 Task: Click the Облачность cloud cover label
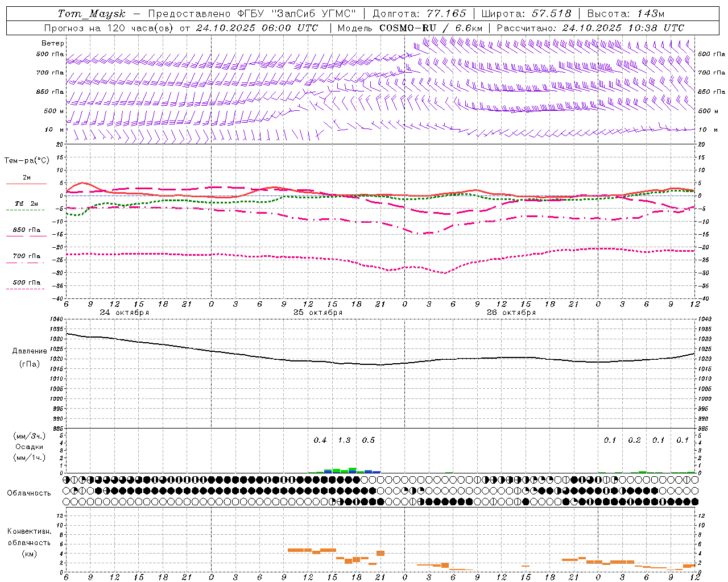[x=29, y=493]
